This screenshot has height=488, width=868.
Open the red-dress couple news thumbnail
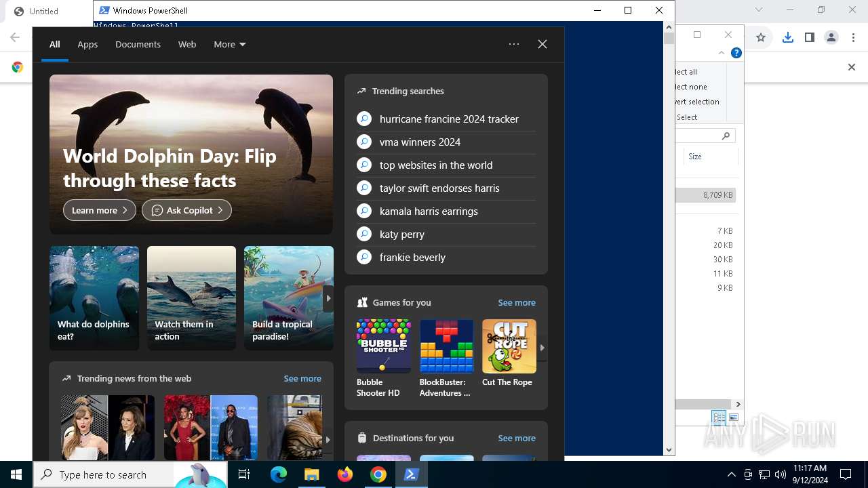[211, 428]
